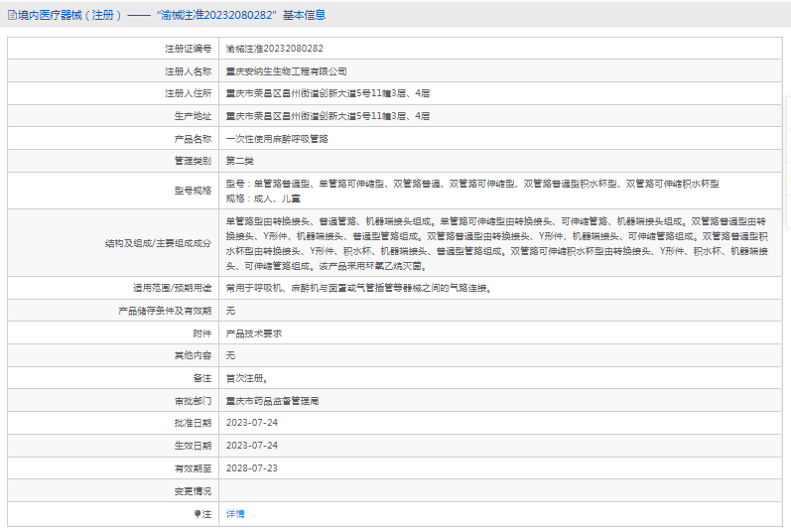Select registration number 渝械注准20232080282 in the table
Screen dimensions: 791x532
click(275, 48)
